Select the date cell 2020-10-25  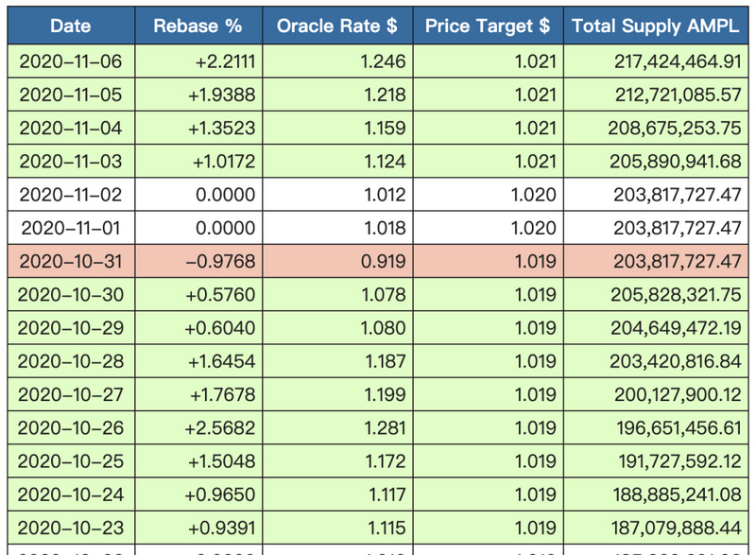pos(71,460)
